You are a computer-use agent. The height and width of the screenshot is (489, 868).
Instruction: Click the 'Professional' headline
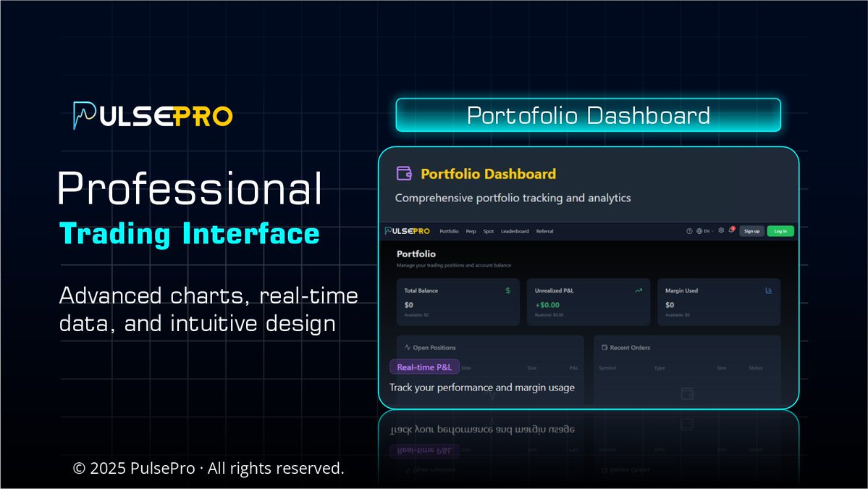[190, 188]
